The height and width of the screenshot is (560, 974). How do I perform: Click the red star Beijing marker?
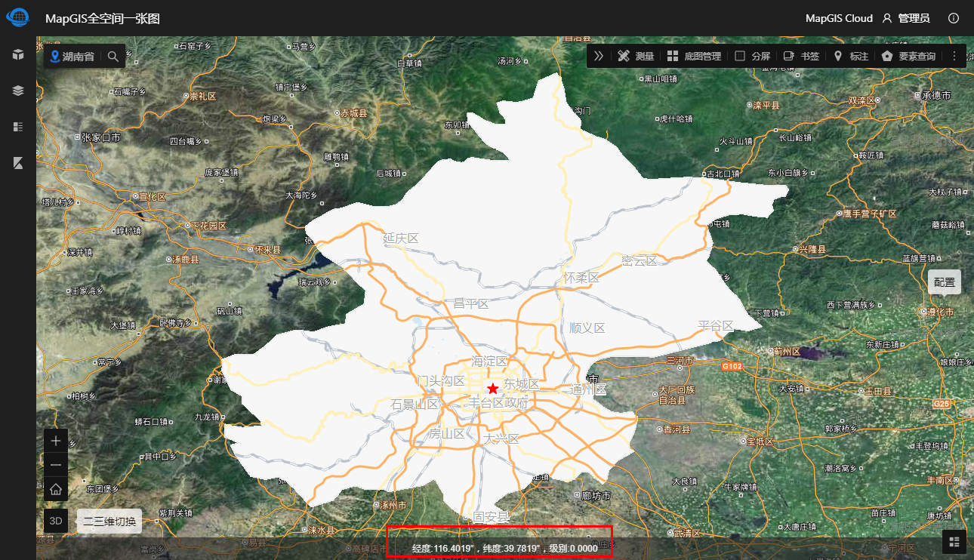[x=492, y=389]
